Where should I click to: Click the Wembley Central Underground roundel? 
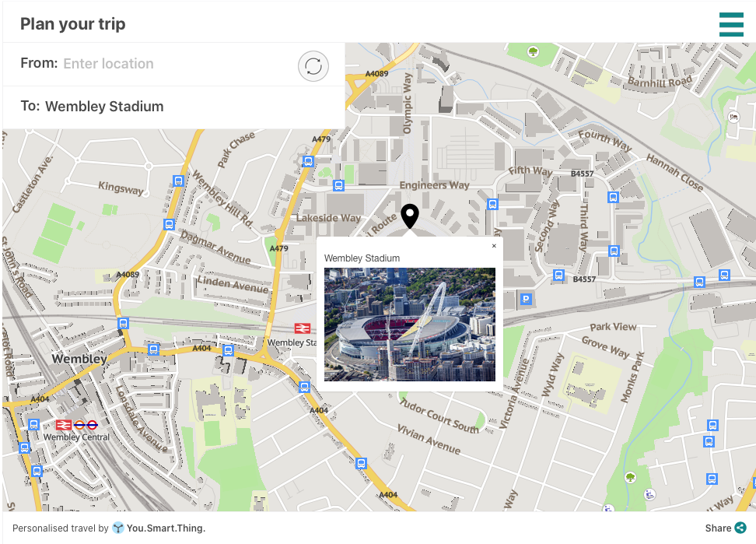pos(92,425)
